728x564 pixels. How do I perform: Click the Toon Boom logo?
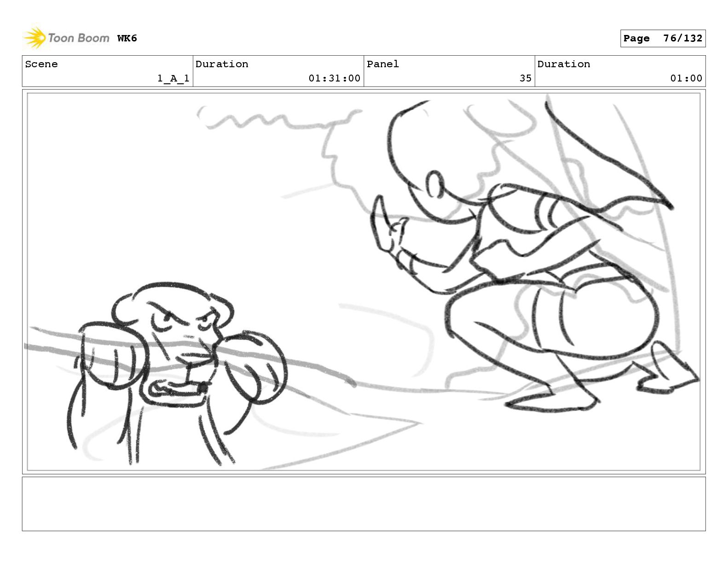click(x=66, y=38)
